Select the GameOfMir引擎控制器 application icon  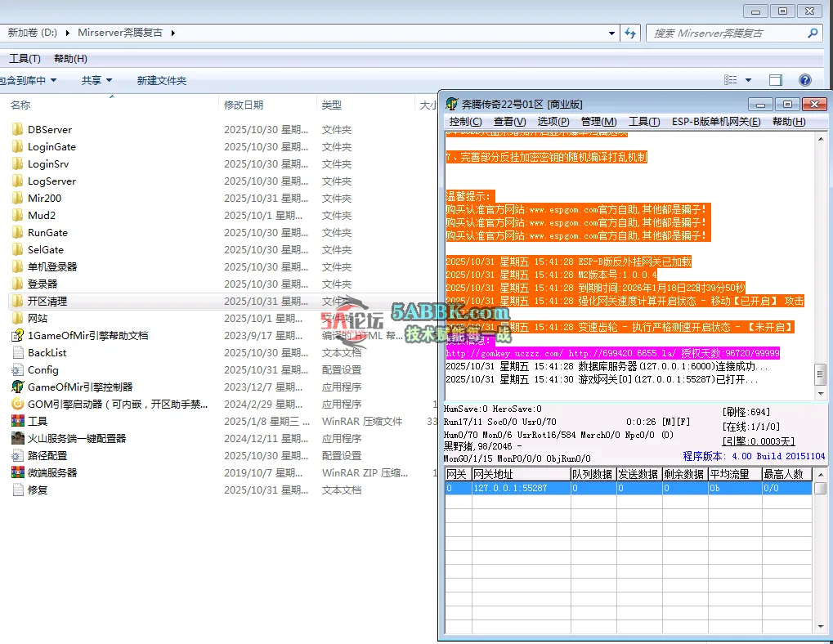coord(17,387)
